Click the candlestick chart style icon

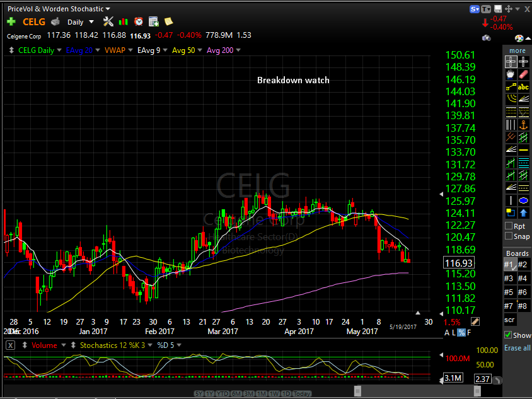pyautogui.click(x=123, y=22)
